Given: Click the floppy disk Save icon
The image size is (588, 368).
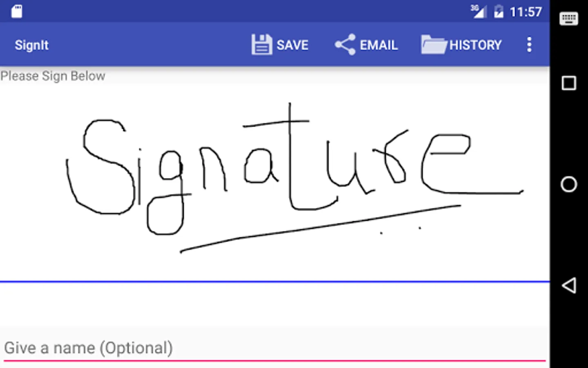Looking at the screenshot, I should (261, 45).
